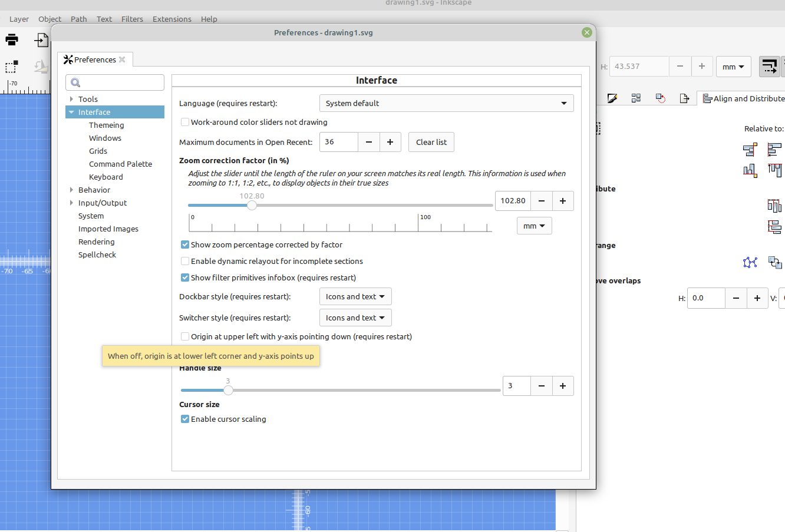Decrease zoom correction factor with minus

(542, 201)
